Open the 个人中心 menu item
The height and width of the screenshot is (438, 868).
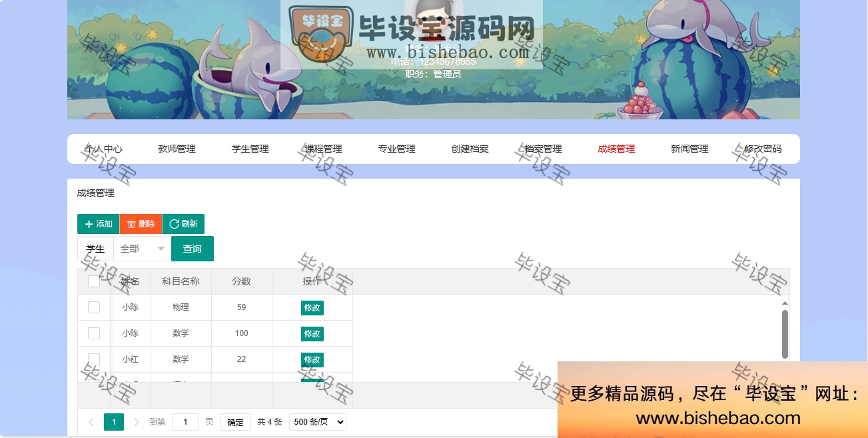(x=103, y=149)
